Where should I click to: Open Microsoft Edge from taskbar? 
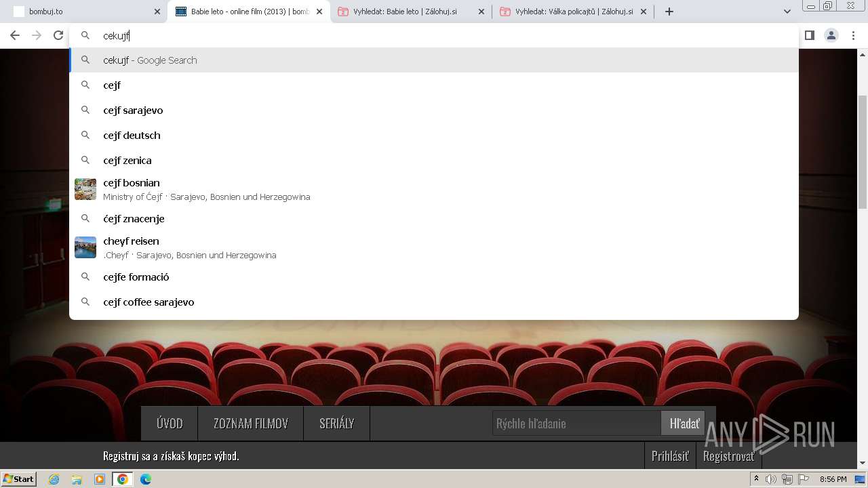tap(146, 479)
